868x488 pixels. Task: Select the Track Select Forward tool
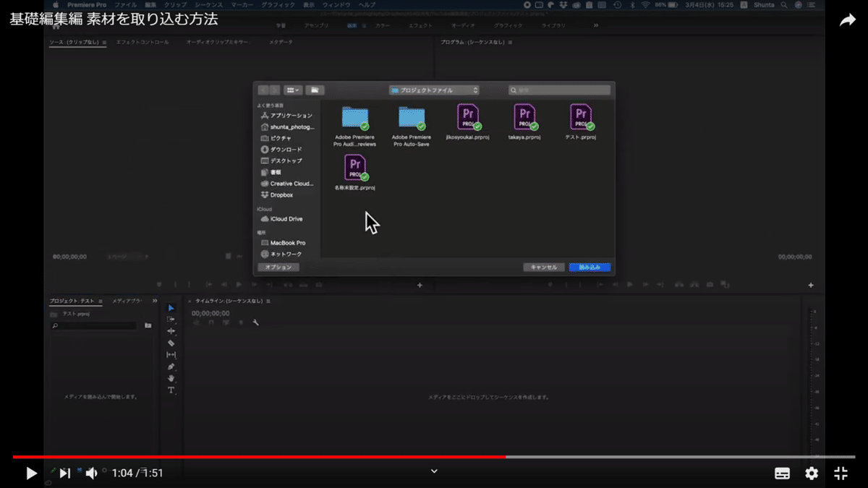coord(171,320)
